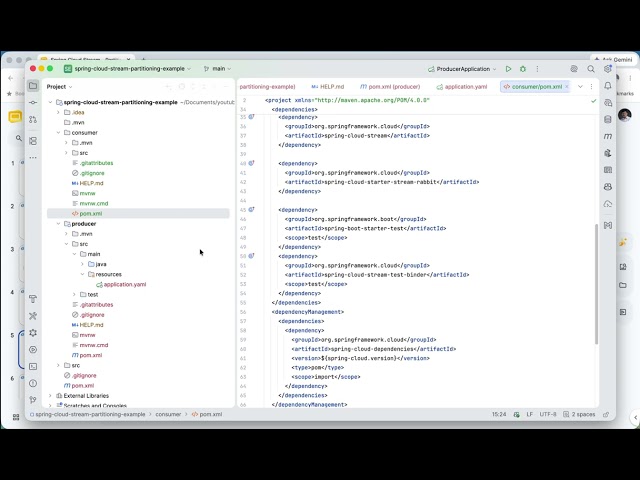Image resolution: width=640 pixels, height=480 pixels.
Task: Open the root pom.xml file
Action: tap(79, 385)
